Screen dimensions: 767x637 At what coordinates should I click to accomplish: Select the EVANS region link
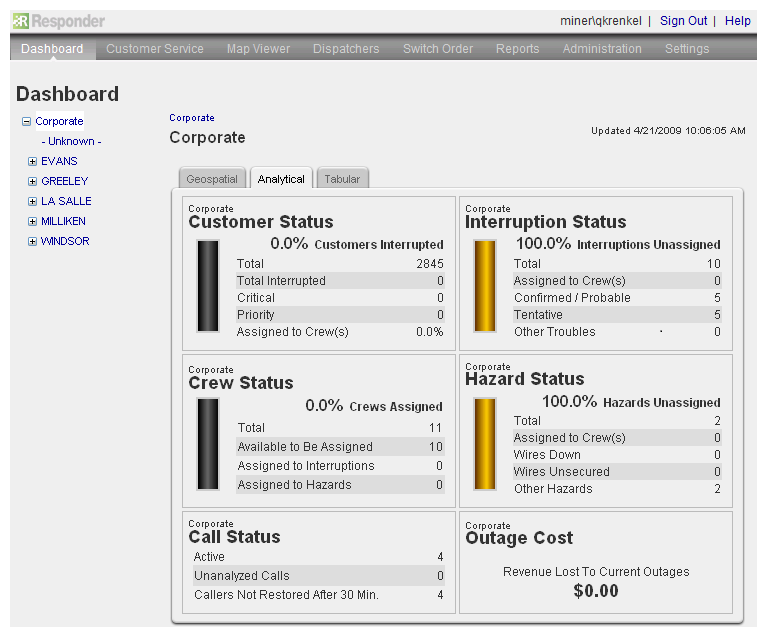[x=59, y=161]
